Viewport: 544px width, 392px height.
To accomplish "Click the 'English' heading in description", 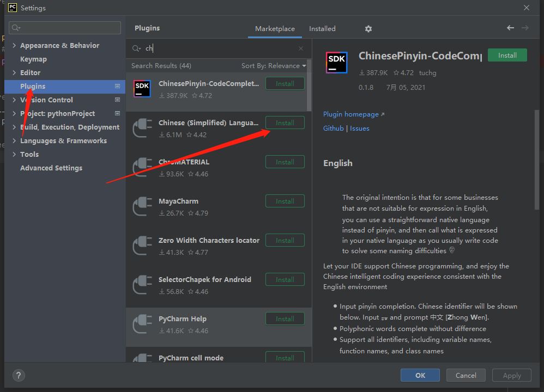I will tap(337, 163).
